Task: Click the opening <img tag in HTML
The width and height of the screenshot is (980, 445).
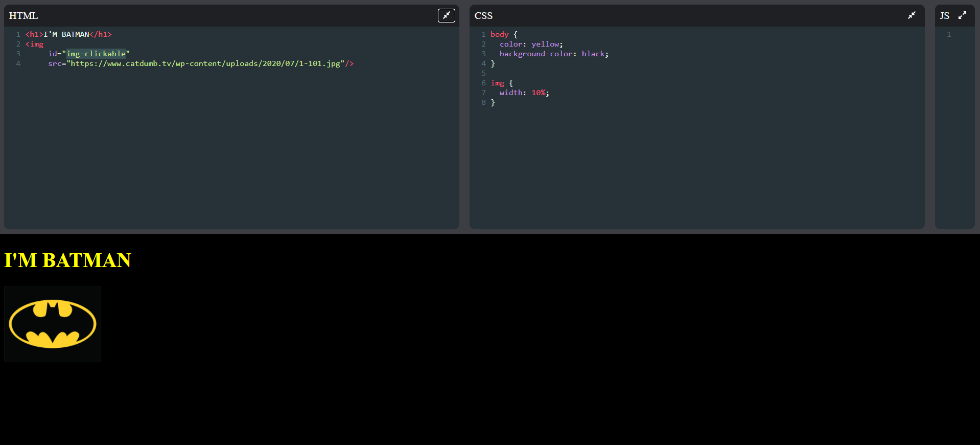Action: [x=34, y=44]
